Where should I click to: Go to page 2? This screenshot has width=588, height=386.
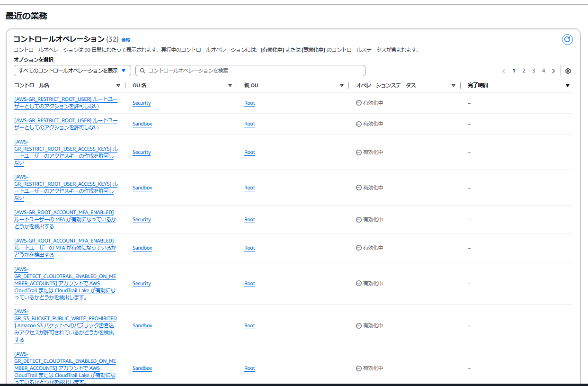click(x=524, y=71)
